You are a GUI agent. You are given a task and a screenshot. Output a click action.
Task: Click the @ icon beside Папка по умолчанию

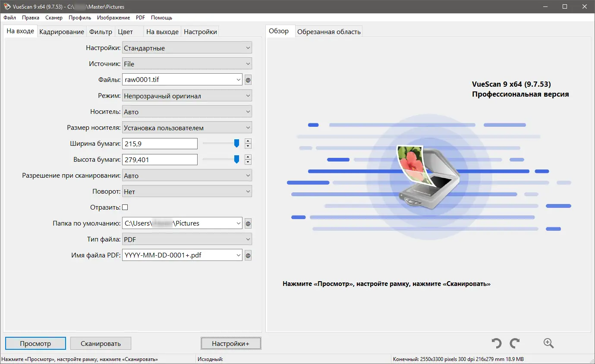pyautogui.click(x=248, y=223)
